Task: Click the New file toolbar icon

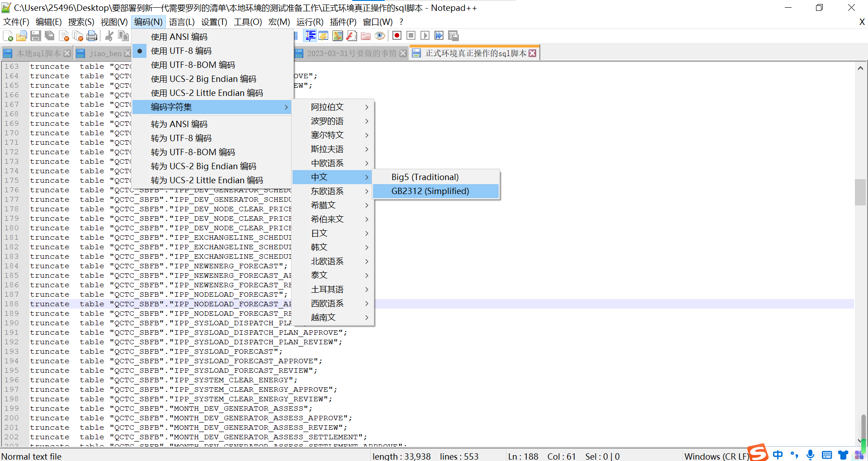Action: click(8, 36)
